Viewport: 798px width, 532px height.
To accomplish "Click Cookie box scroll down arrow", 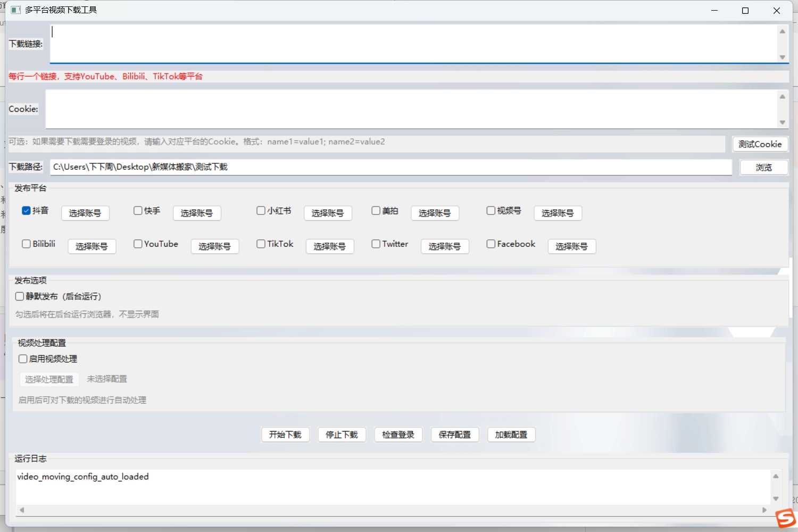I will tap(783, 122).
